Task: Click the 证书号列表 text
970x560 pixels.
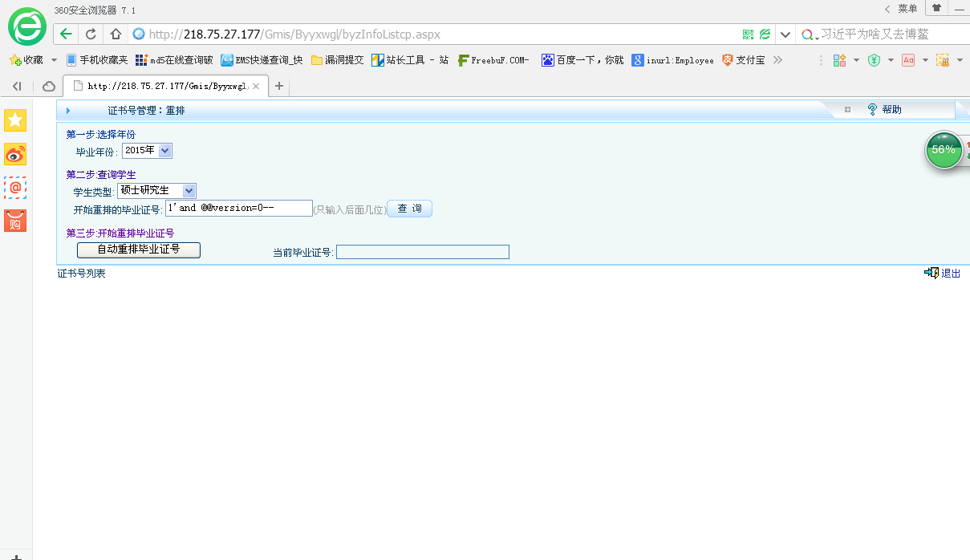Action: click(x=81, y=274)
